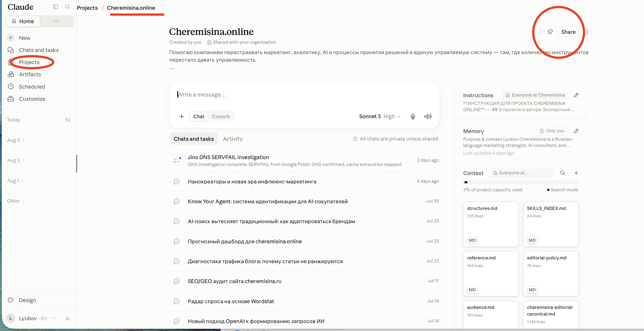Search context files with the magnifier icon
Screen dimensions: 644x331
coord(562,173)
